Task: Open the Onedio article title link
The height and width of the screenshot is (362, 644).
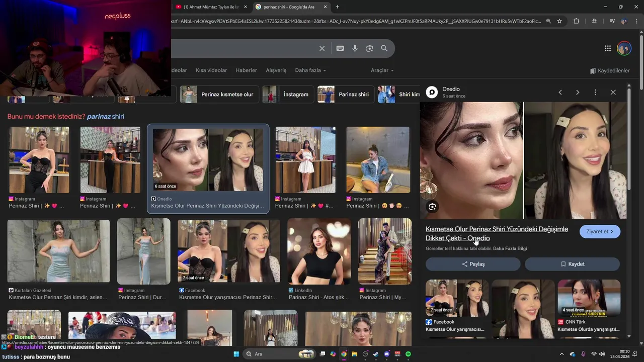Action: [x=497, y=233]
